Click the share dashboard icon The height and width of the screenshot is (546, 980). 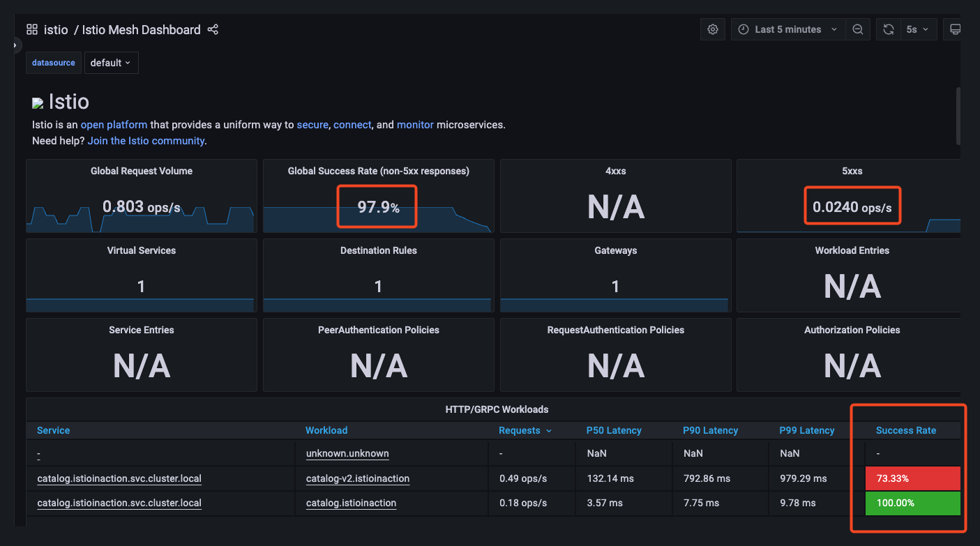click(x=213, y=29)
